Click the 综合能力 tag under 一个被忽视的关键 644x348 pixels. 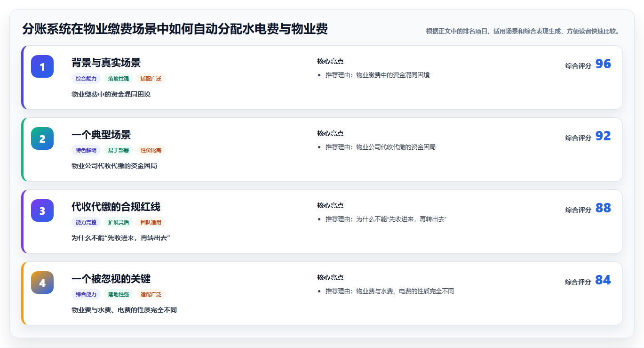pyautogui.click(x=86, y=294)
